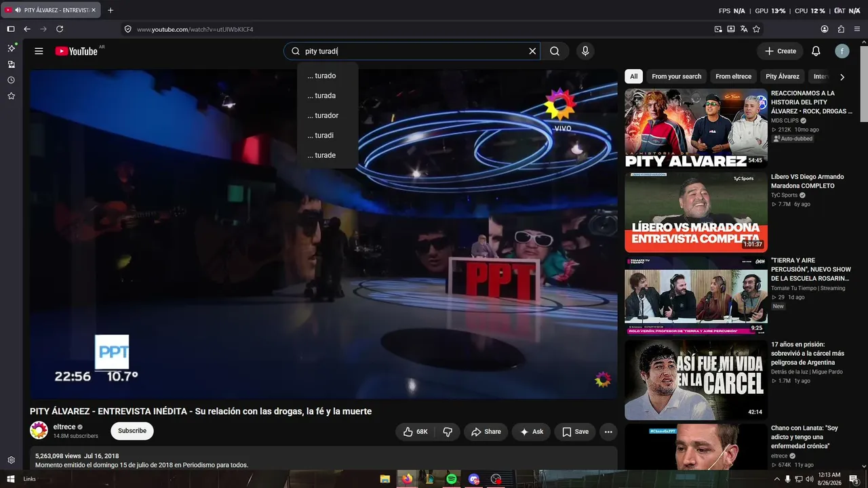Viewport: 868px width, 488px height.
Task: Open the bookmarks star sidebar icon
Action: click(11, 96)
